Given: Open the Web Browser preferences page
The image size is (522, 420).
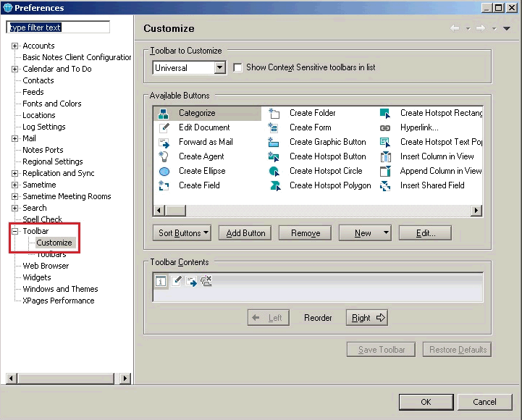Looking at the screenshot, I should (x=46, y=266).
